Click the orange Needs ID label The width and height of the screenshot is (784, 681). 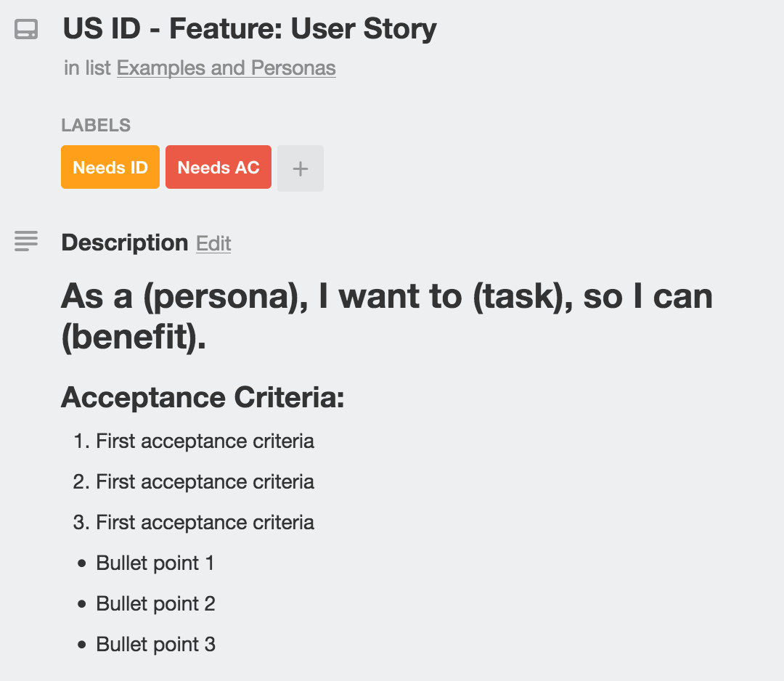[110, 167]
